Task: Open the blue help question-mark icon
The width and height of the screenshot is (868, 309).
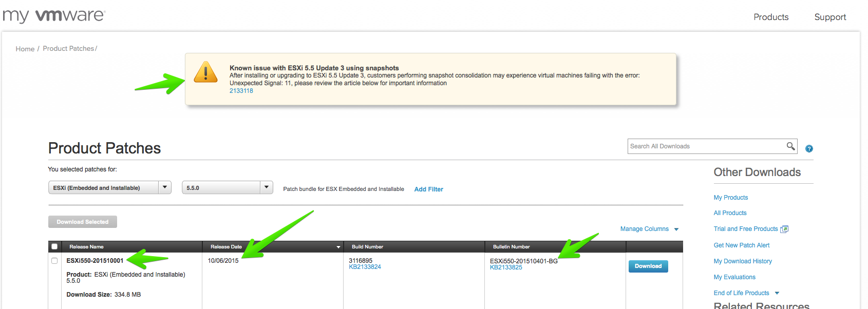Action: pos(809,149)
